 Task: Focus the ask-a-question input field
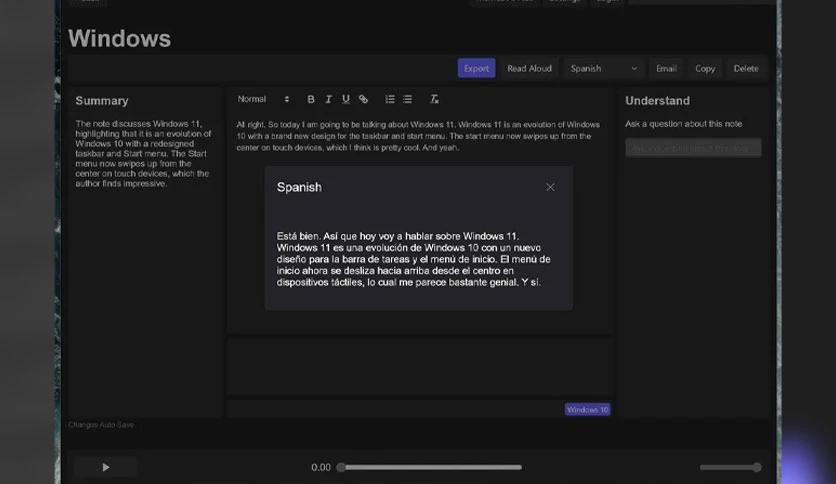tap(693, 148)
